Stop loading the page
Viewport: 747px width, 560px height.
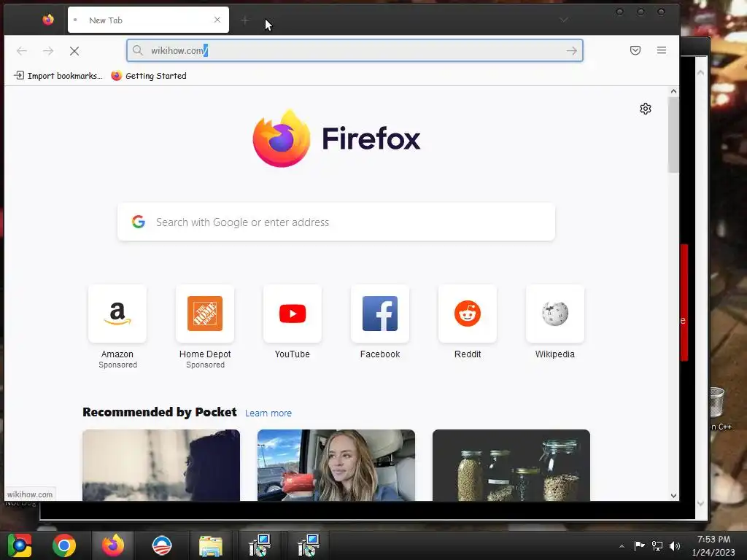(74, 50)
